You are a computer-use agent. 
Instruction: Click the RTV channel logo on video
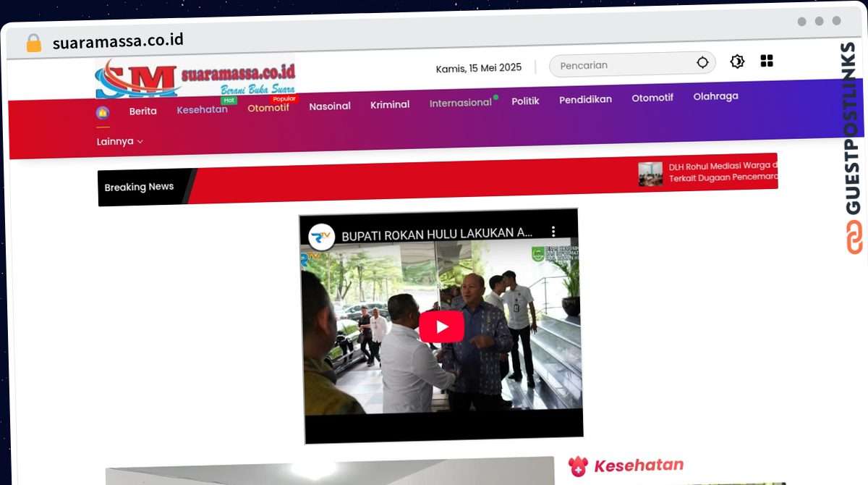point(321,237)
